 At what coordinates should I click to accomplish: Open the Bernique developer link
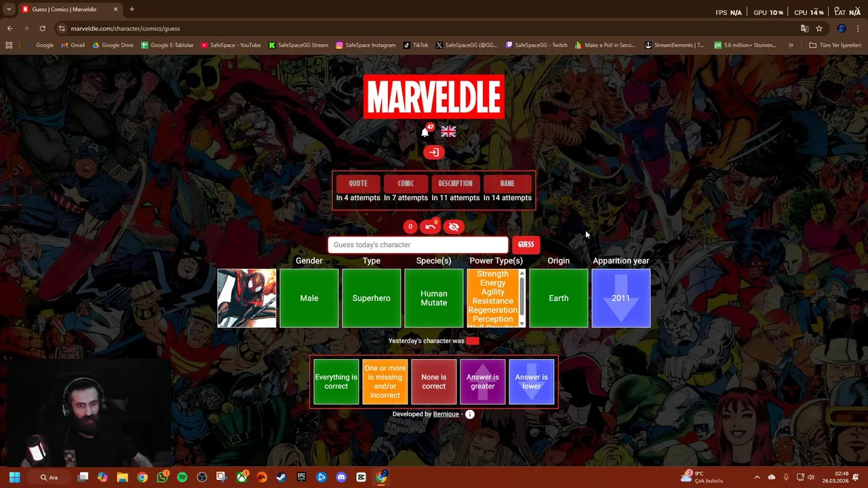[x=446, y=414]
